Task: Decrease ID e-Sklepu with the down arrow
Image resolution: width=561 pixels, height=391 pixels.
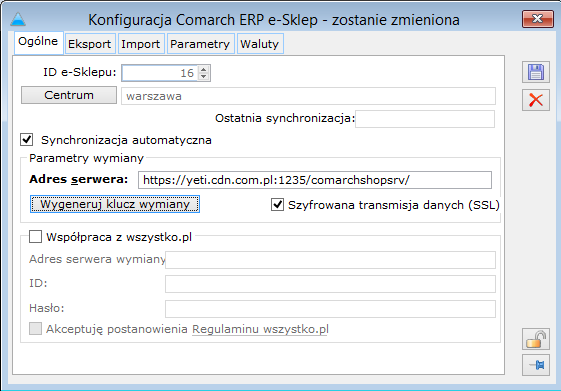Action: coord(204,77)
